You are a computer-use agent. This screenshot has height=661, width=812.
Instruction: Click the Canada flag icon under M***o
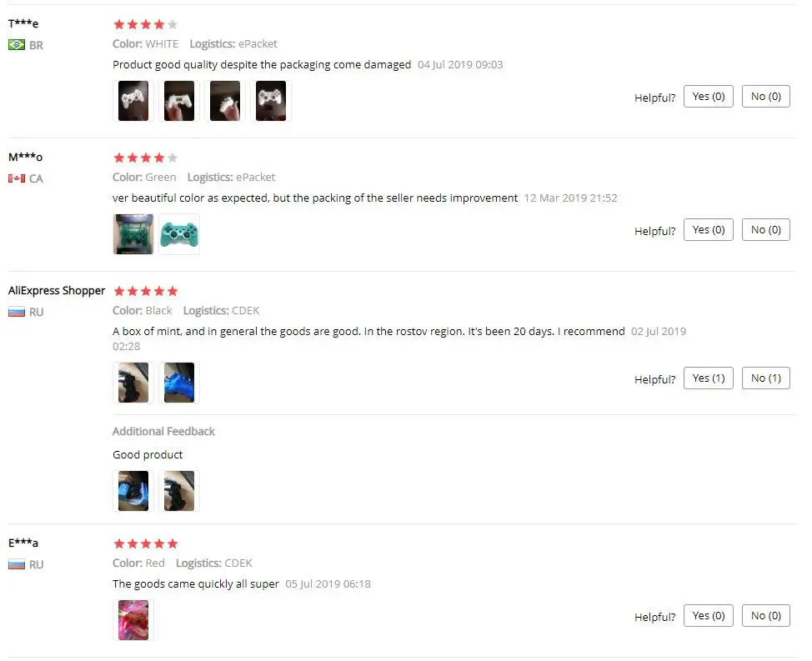[17, 178]
